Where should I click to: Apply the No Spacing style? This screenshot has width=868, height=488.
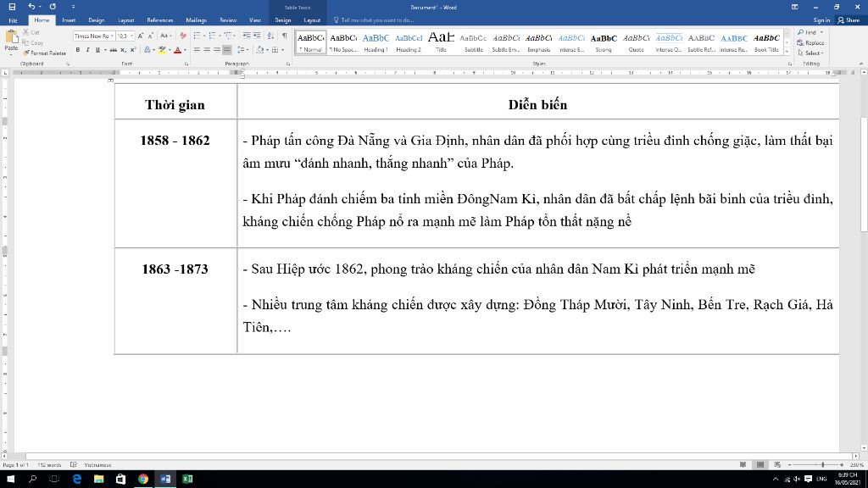click(x=343, y=42)
